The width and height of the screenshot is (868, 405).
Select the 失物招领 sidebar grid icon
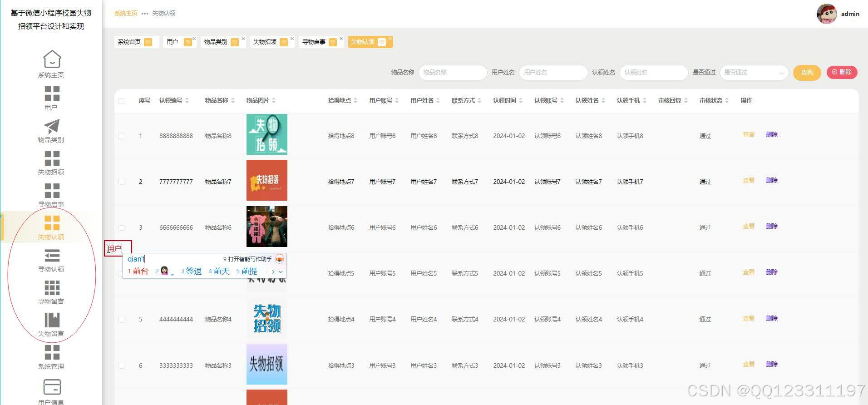pyautogui.click(x=52, y=158)
